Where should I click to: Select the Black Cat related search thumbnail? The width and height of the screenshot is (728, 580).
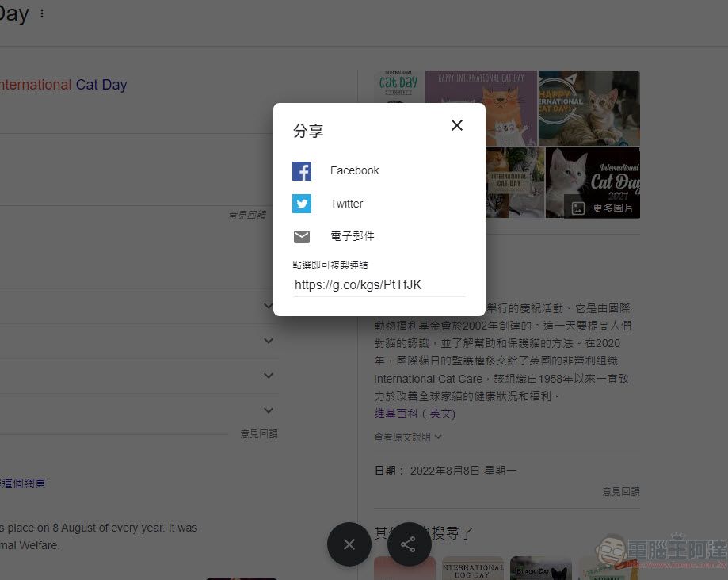coord(540,568)
